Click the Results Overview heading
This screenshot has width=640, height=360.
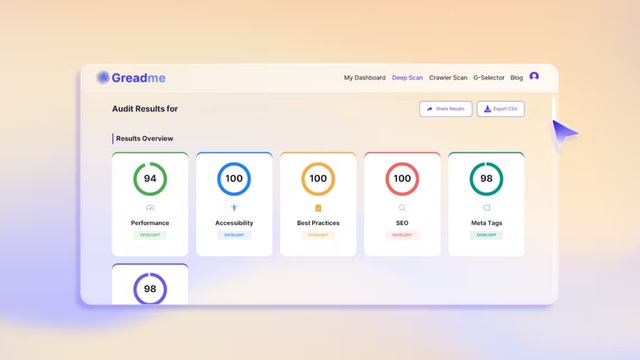pos(144,138)
